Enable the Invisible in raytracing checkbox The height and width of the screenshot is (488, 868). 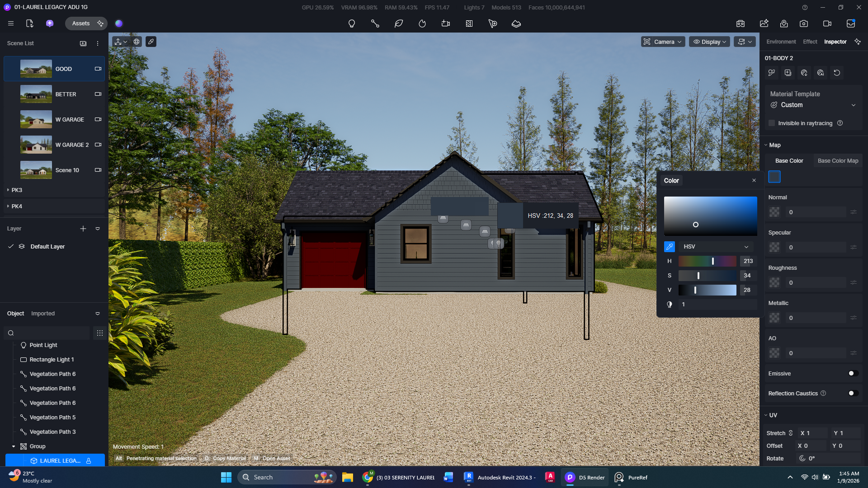tap(772, 123)
